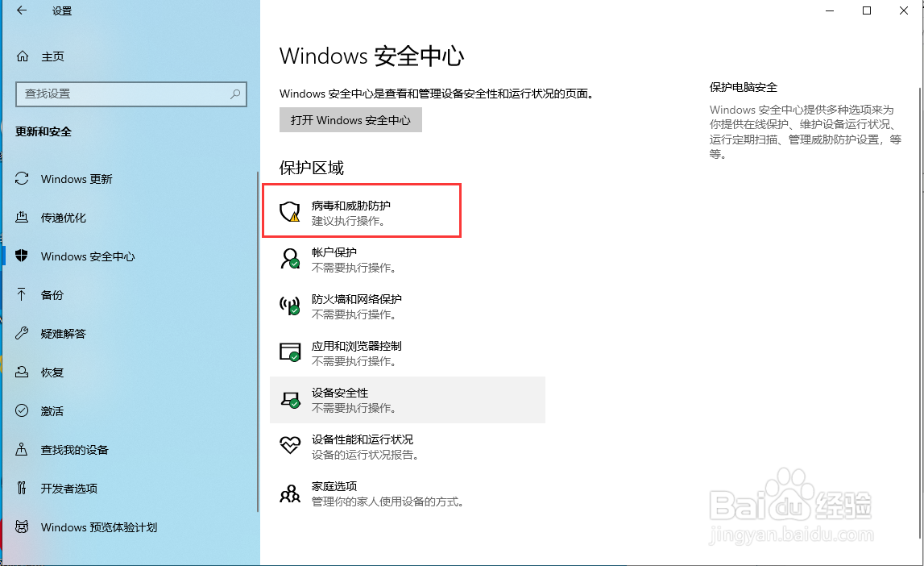Click the 查找设置 search box
Screen dimensions: 924x566
point(131,94)
